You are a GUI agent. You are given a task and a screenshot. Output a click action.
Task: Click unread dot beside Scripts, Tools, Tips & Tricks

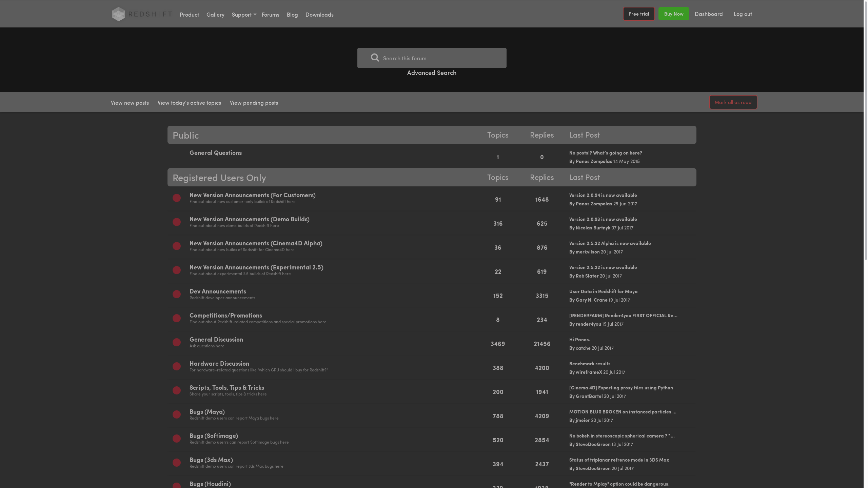tap(177, 390)
